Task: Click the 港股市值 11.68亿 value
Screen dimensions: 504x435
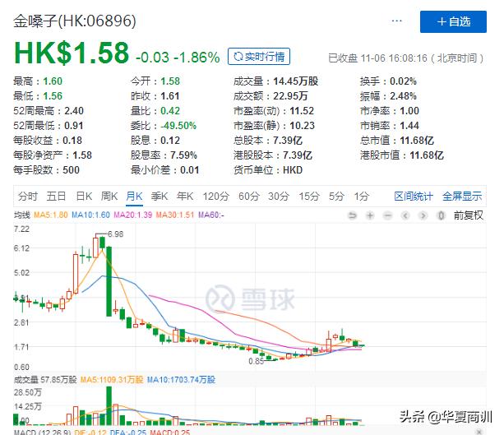Action: pos(427,155)
